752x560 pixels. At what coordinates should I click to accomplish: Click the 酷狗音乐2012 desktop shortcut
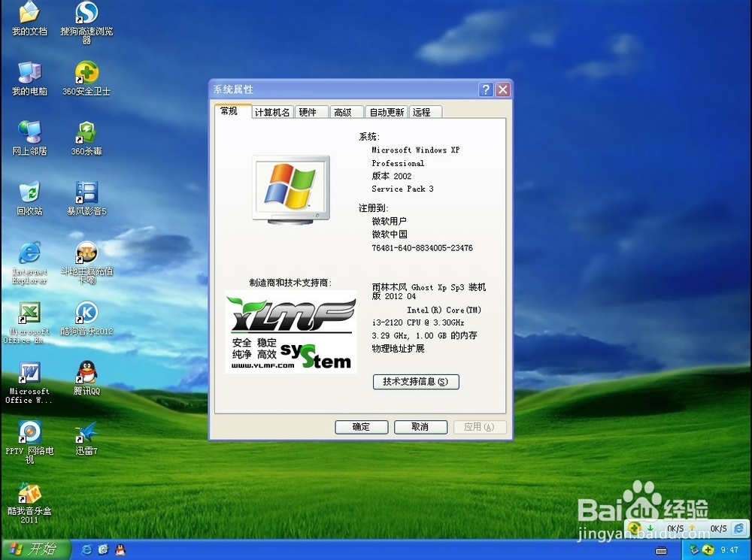pyautogui.click(x=86, y=319)
